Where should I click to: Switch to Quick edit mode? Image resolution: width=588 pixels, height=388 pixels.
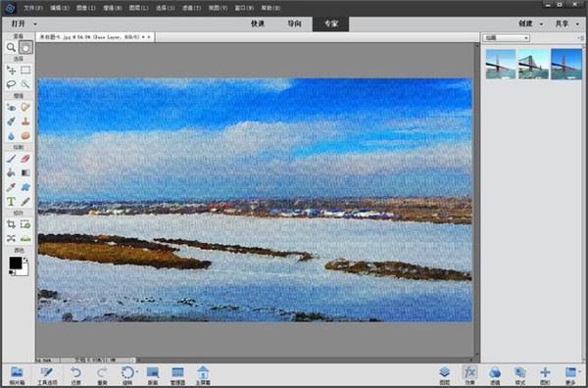pyautogui.click(x=258, y=24)
